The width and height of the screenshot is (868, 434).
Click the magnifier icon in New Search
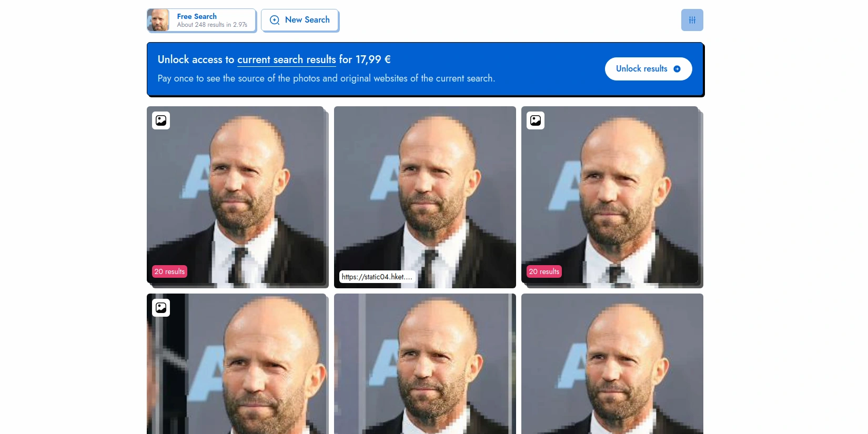coord(275,20)
